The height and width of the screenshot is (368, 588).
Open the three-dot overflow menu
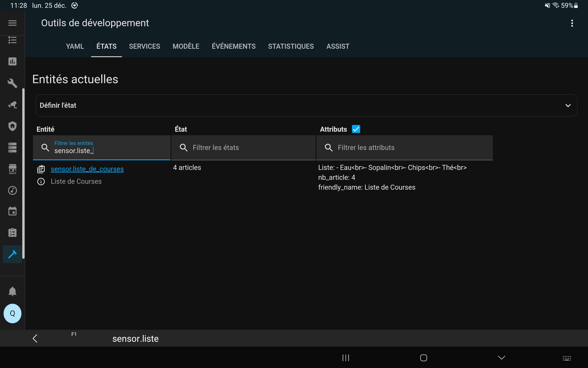[x=572, y=23]
